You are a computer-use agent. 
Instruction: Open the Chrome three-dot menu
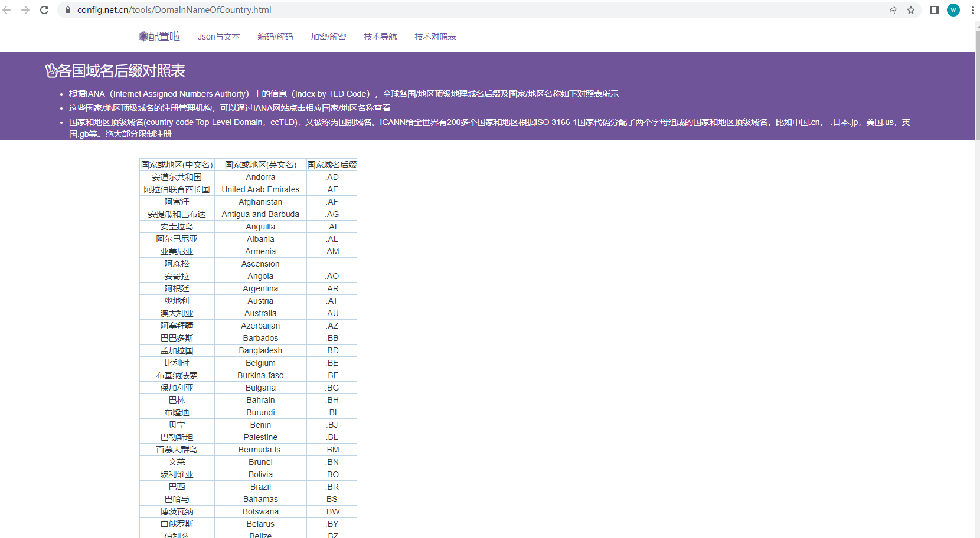point(972,10)
